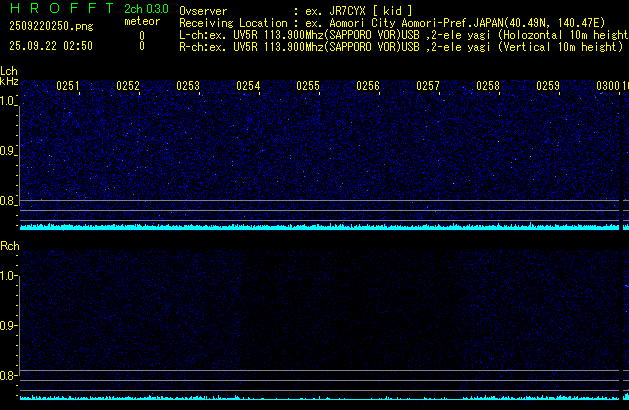Click the Rch channel label
Screen dimensions: 629x410
(9, 246)
